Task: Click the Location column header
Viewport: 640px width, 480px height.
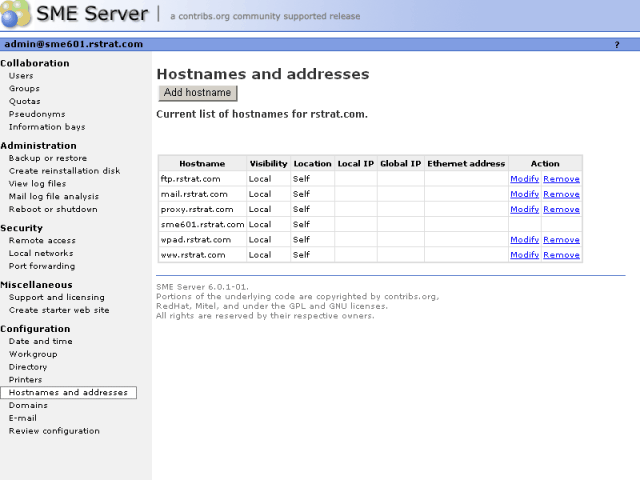Action: click(313, 163)
